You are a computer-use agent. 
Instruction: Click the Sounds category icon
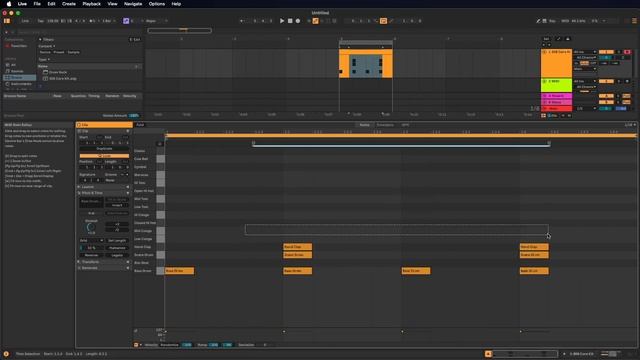7,71
